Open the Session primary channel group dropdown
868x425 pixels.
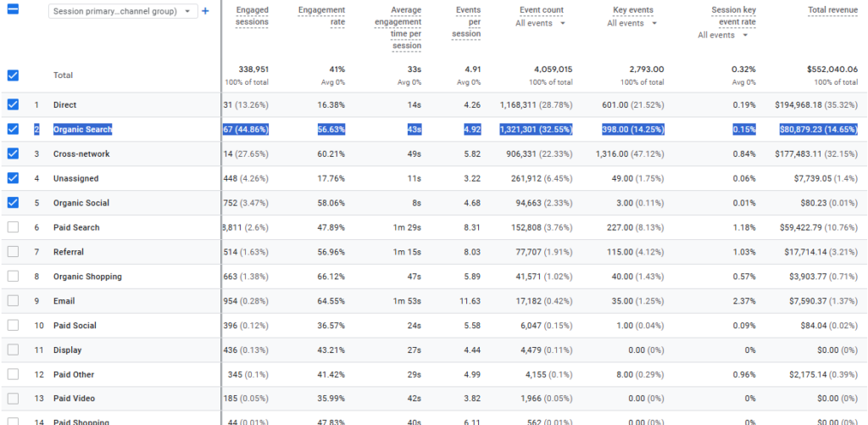click(x=123, y=11)
